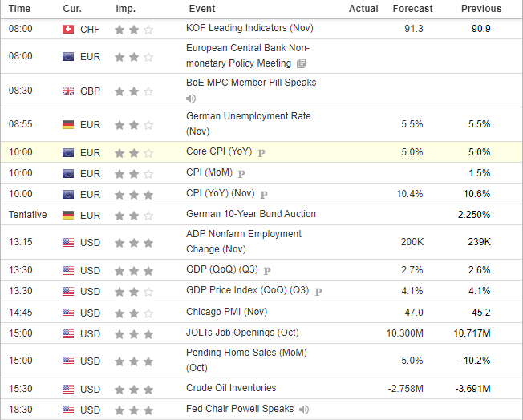This screenshot has height=420, width=523.
Task: Open the European Central Bank Non-monetary Policy Meeting event
Action: pyautogui.click(x=248, y=55)
